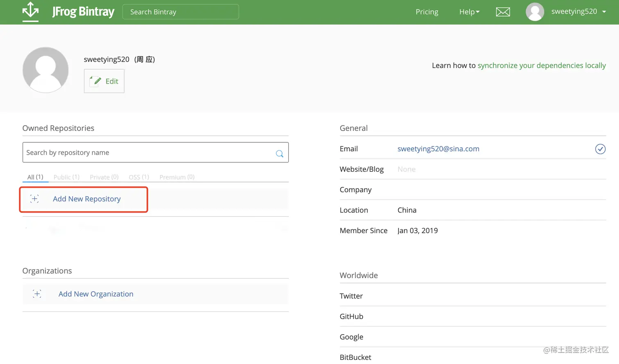Open synchronize your dependencies locally link
The width and height of the screenshot is (619, 364).
tap(542, 65)
